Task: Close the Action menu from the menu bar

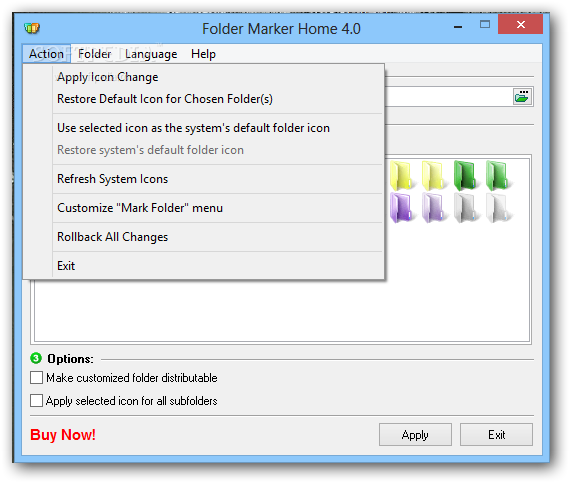Action: coord(46,54)
